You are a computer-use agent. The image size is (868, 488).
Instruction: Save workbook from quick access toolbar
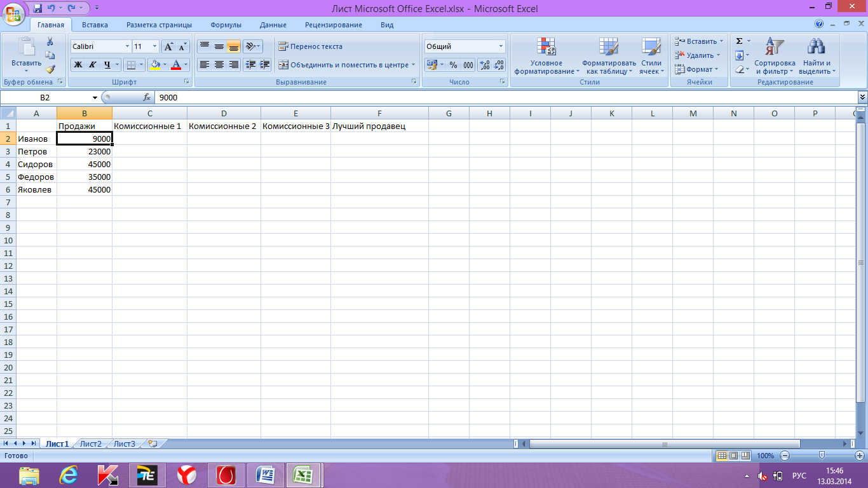pos(37,8)
